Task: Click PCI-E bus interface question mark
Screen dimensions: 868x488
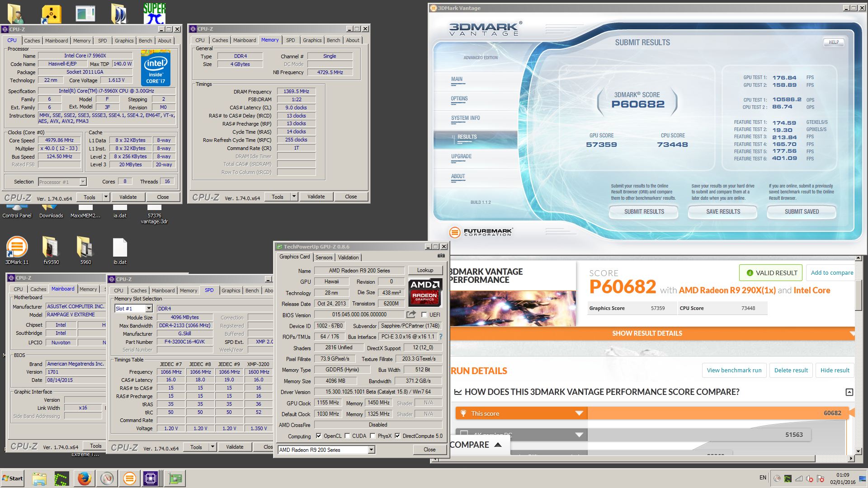Action: (441, 337)
